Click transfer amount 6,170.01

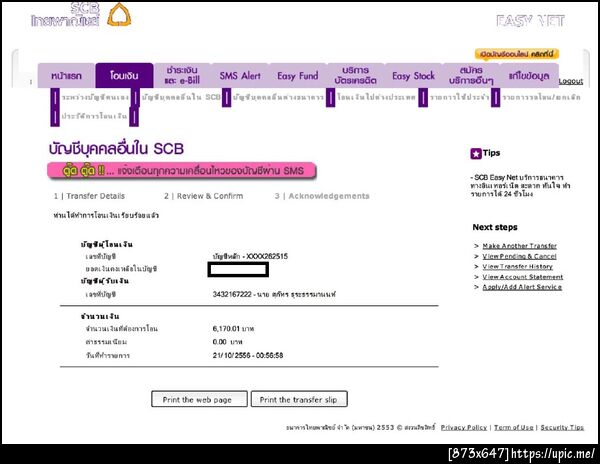click(226, 329)
